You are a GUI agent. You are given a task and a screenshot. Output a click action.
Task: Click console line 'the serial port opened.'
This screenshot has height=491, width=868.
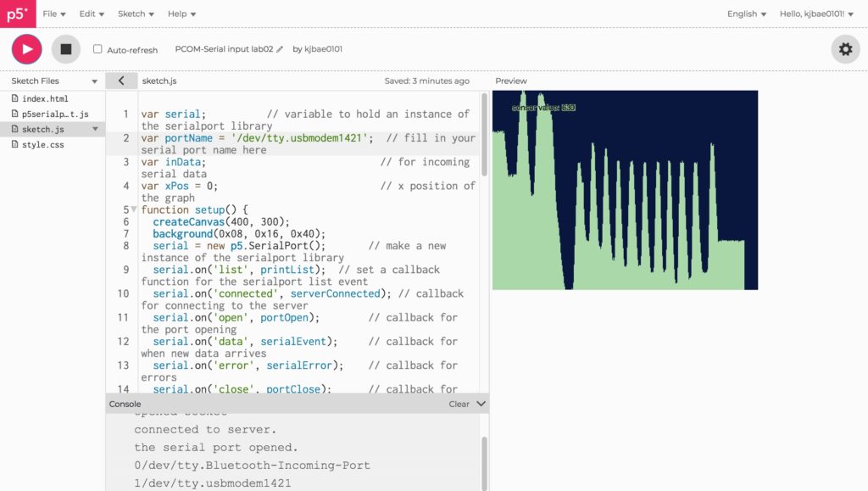(216, 447)
